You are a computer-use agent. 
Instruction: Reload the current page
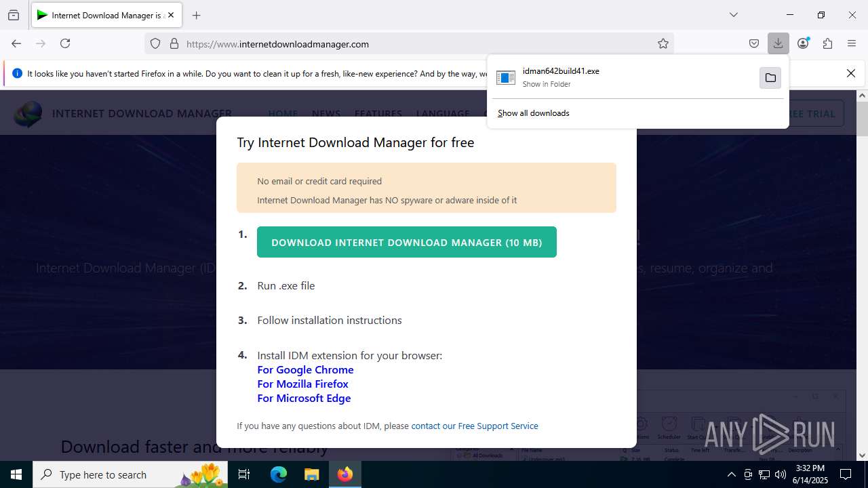65,43
